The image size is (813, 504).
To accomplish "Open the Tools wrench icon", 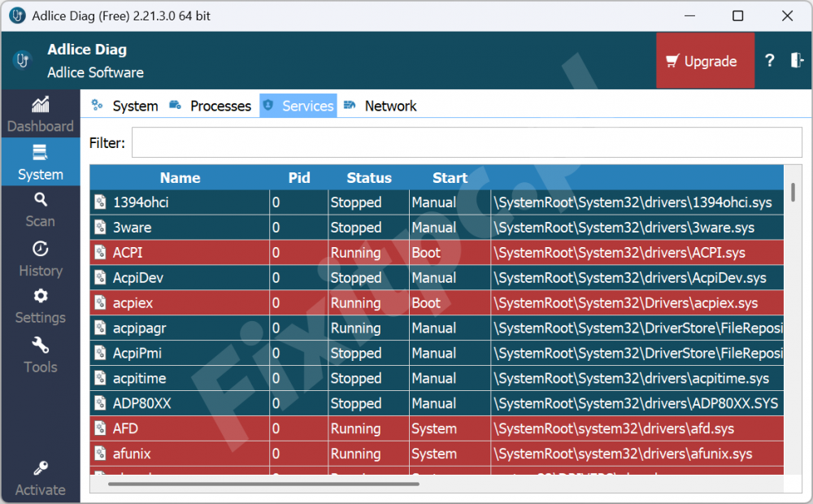I will (x=40, y=345).
